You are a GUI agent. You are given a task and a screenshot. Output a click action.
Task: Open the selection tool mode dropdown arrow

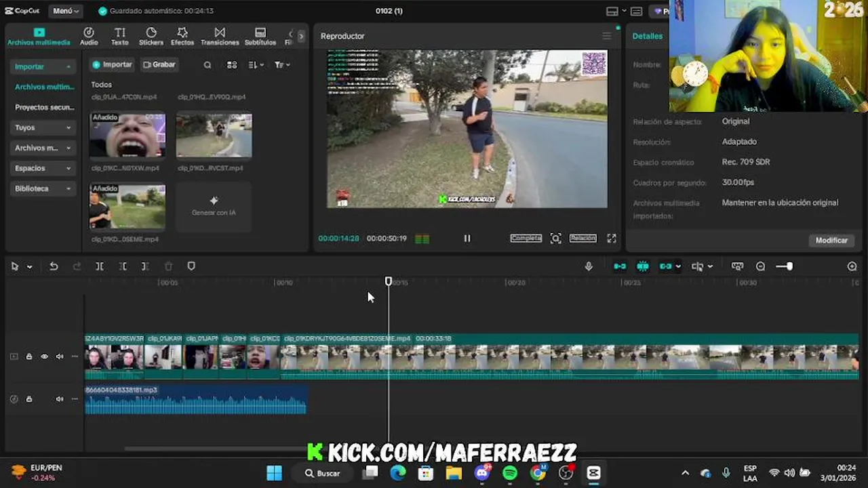(x=29, y=267)
